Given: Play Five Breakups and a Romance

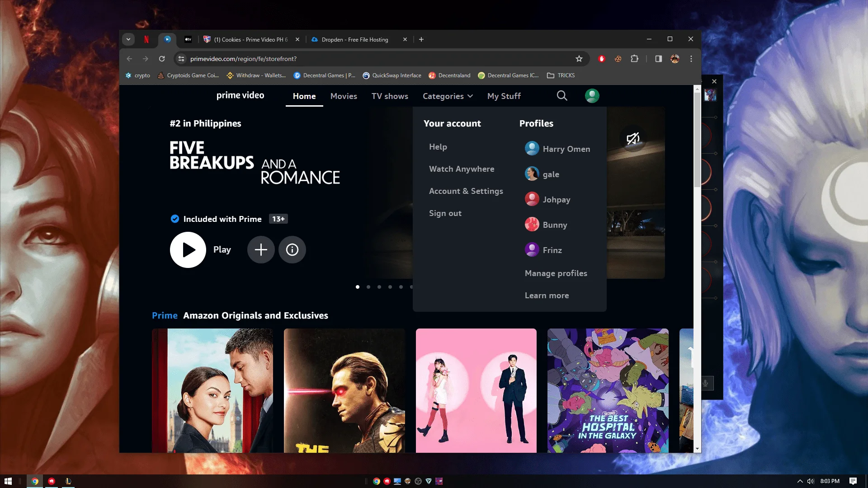Looking at the screenshot, I should (x=188, y=250).
